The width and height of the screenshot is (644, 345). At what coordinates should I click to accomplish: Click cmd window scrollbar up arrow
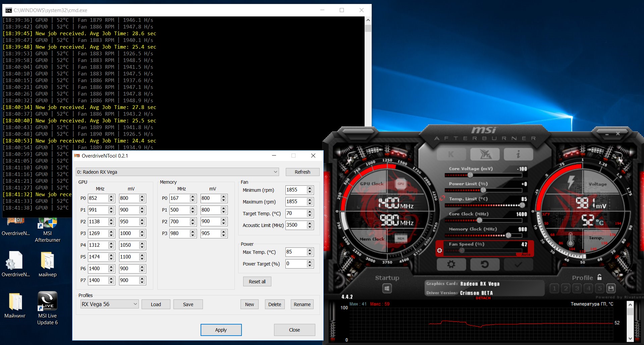click(368, 20)
